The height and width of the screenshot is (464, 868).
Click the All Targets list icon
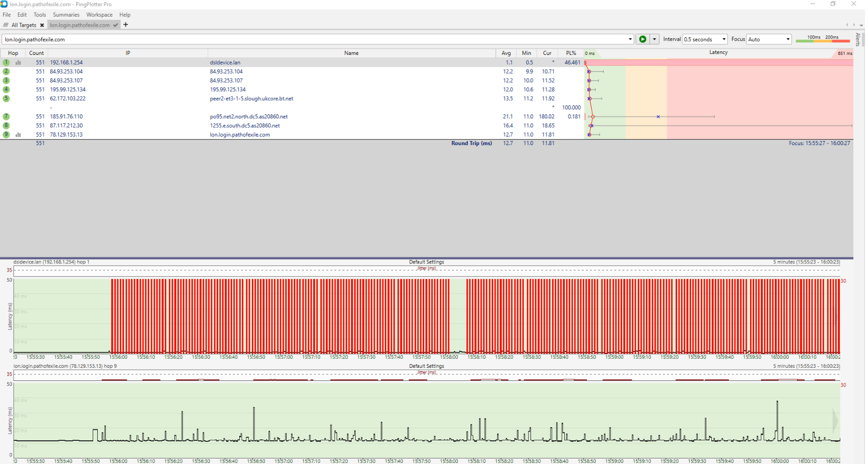coord(6,25)
